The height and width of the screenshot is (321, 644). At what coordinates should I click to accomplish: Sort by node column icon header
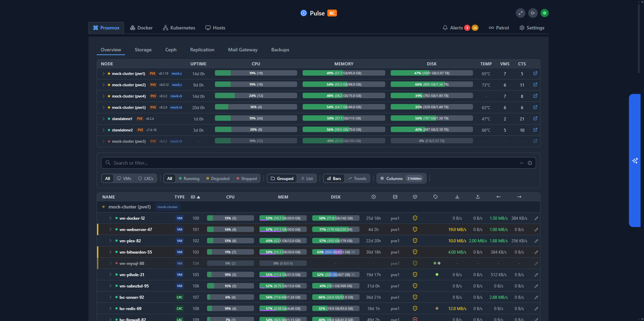point(395,197)
